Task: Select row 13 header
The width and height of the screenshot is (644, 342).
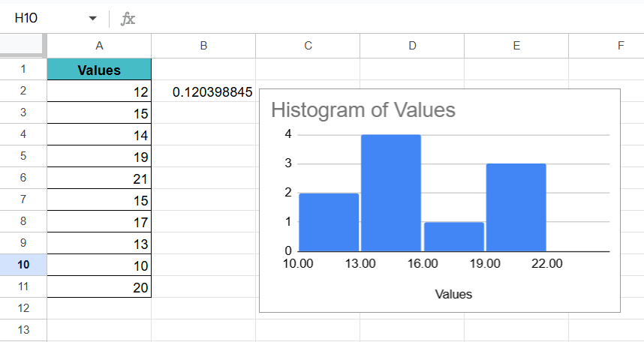Action: [23, 330]
